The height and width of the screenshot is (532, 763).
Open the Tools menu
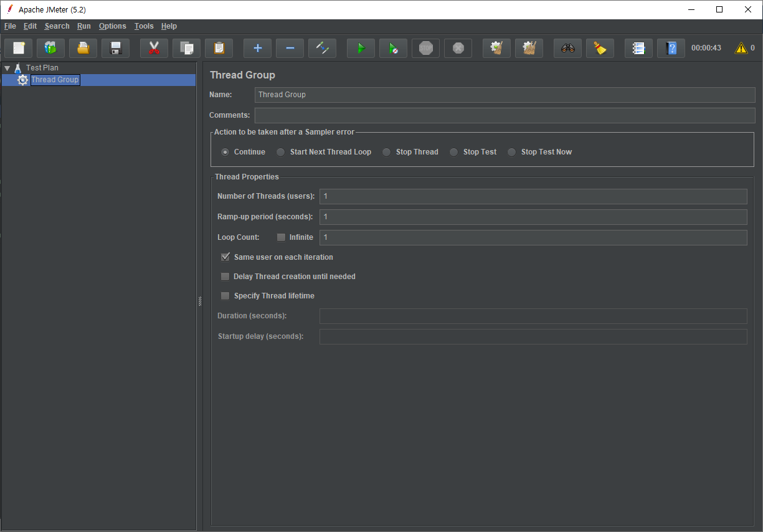(x=144, y=26)
